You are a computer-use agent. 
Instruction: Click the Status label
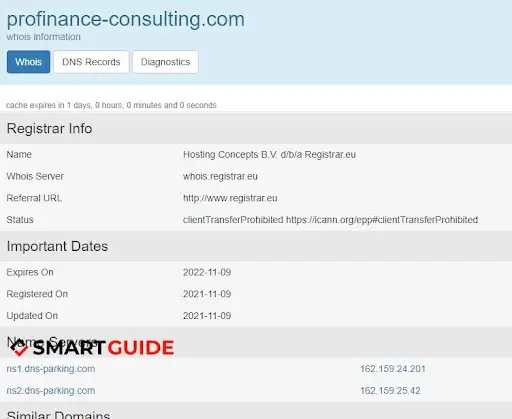point(20,220)
